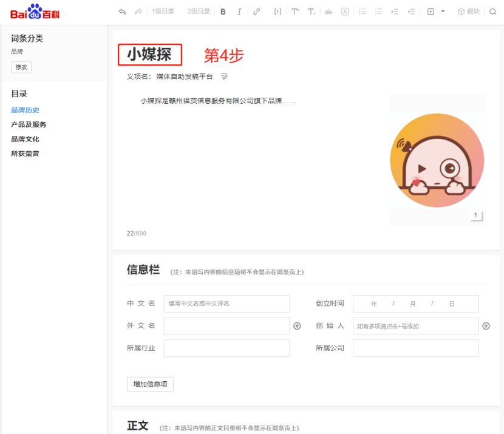Viewport: 504px width, 434px height.
Task: Open the dropdown arrow beside the insert icon
Action: 443,12
